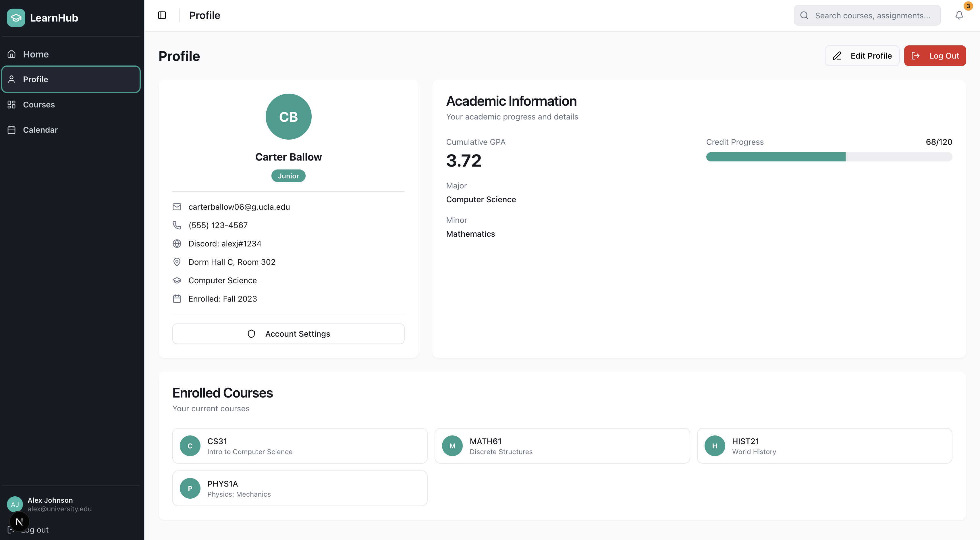Click the LearnHub logo icon
The height and width of the screenshot is (540, 980).
[16, 18]
